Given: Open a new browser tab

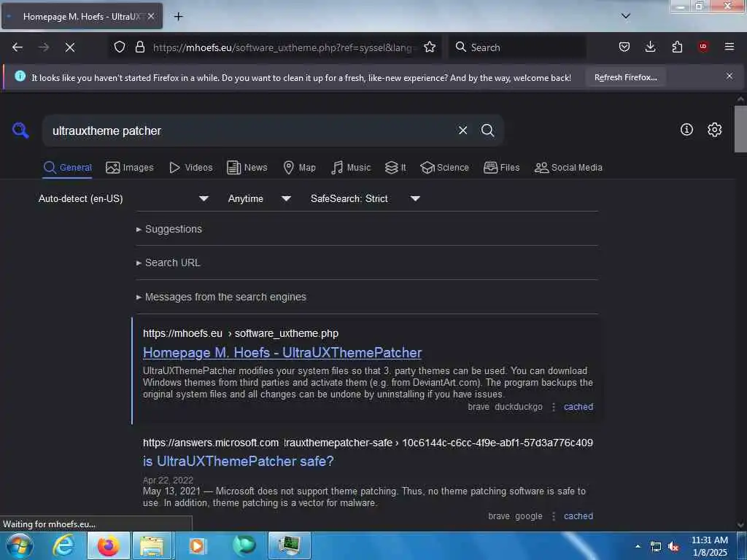Looking at the screenshot, I should tap(178, 17).
